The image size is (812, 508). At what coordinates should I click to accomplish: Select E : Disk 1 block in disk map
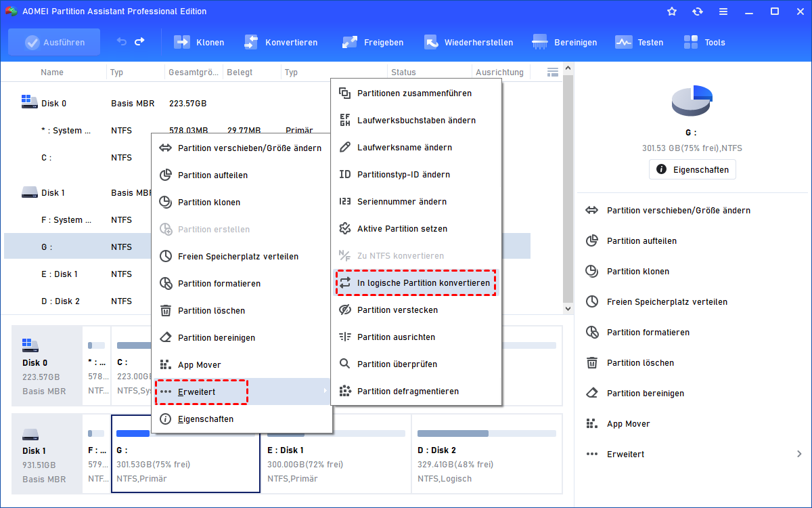click(336, 454)
